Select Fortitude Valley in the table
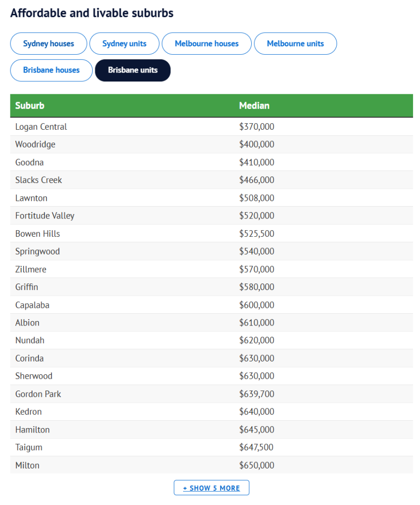 (x=45, y=216)
